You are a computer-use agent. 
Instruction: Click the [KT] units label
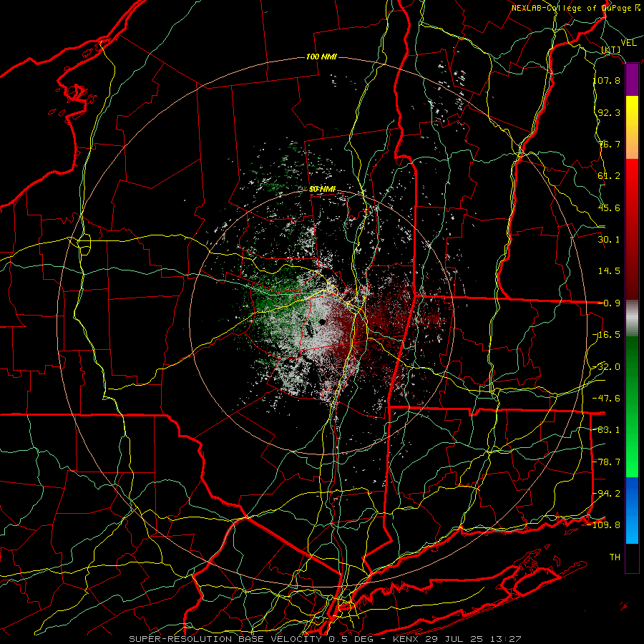[x=611, y=49]
